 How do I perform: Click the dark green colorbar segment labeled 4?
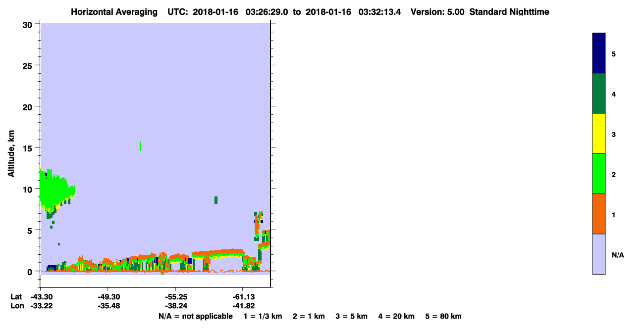[599, 94]
